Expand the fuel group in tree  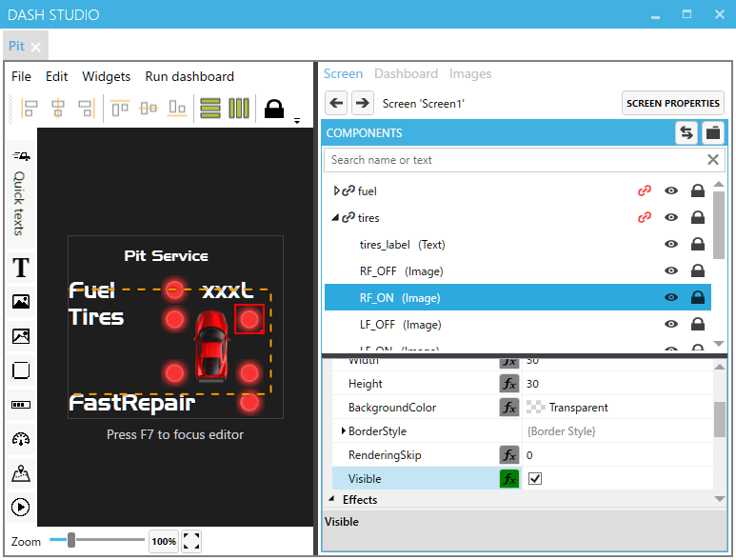[336, 190]
